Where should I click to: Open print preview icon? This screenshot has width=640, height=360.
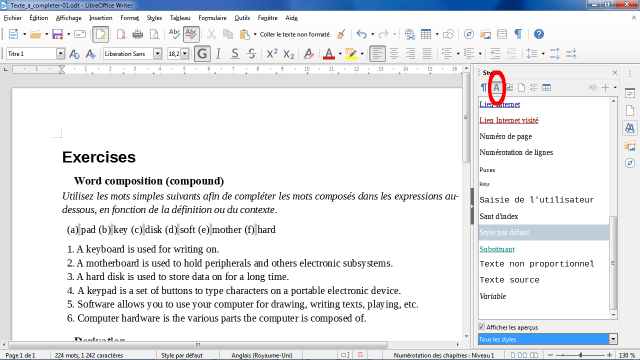click(x=154, y=34)
